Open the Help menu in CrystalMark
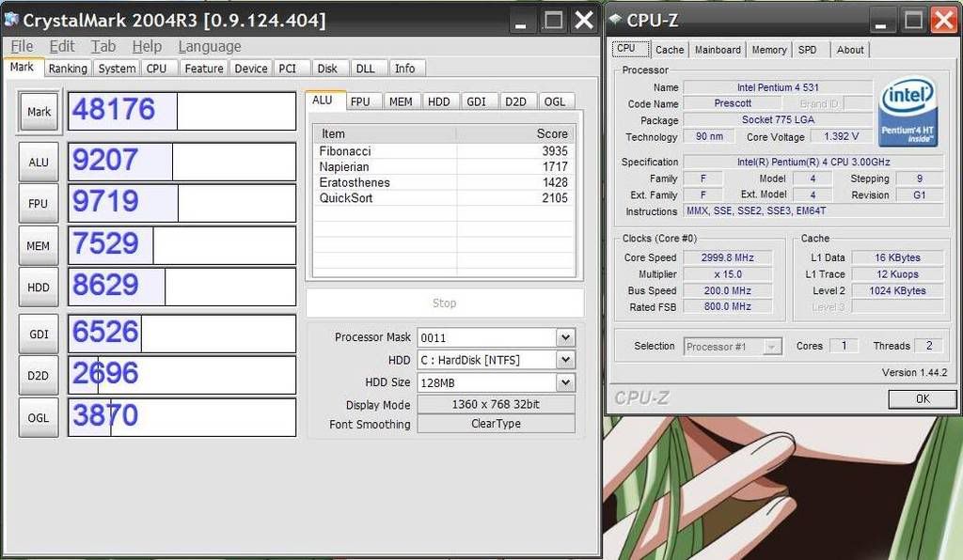The image size is (963, 560). (147, 47)
